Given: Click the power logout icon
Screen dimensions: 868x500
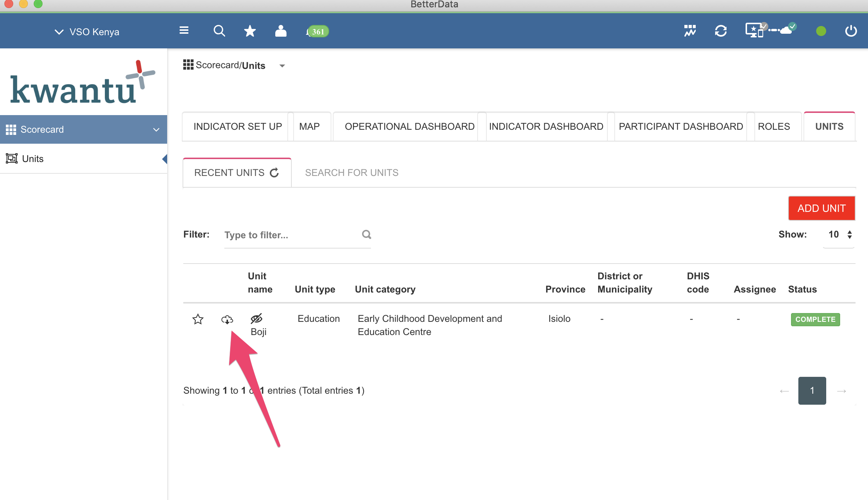Looking at the screenshot, I should coord(851,31).
